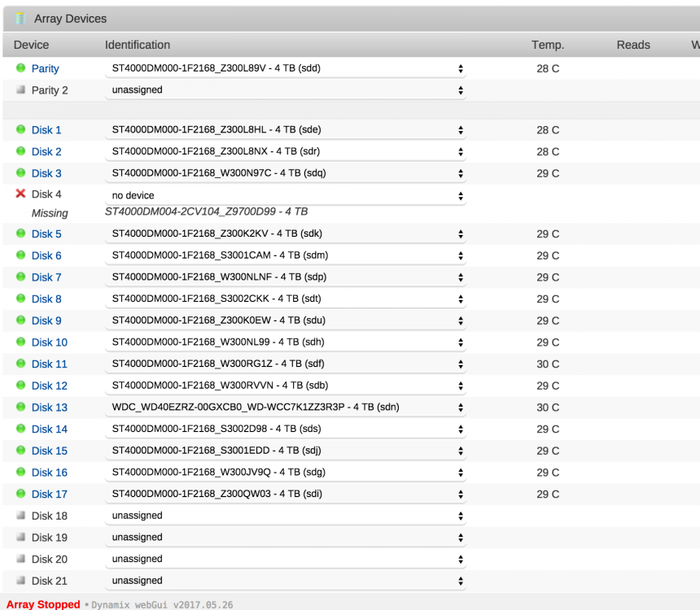Open the Disk 13 link
This screenshot has width=700, height=610.
50,407
